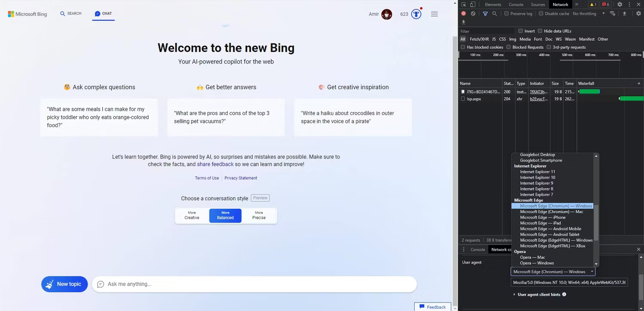Open the share feedback link
Screen dimensions: 644x311
pyautogui.click(x=215, y=164)
